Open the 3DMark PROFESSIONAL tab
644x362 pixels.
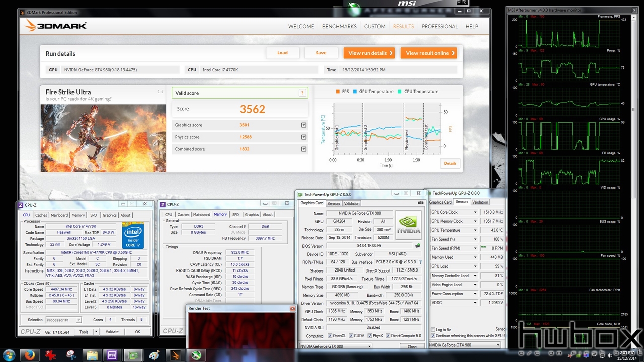point(440,26)
